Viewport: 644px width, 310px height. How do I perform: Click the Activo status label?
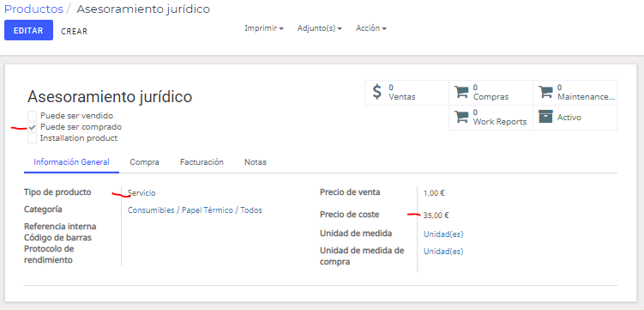point(569,117)
